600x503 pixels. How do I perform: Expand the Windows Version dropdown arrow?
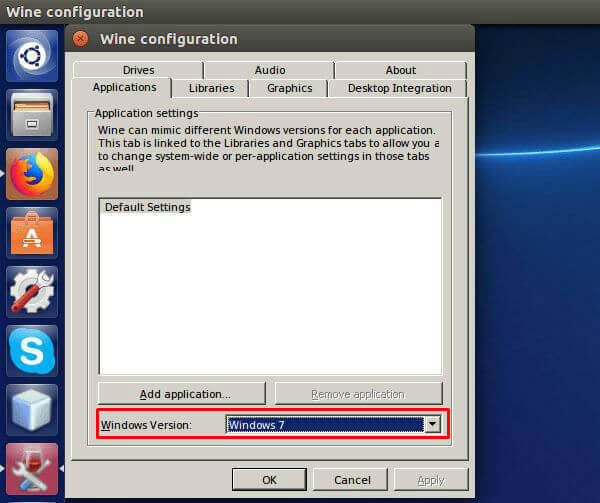point(432,424)
